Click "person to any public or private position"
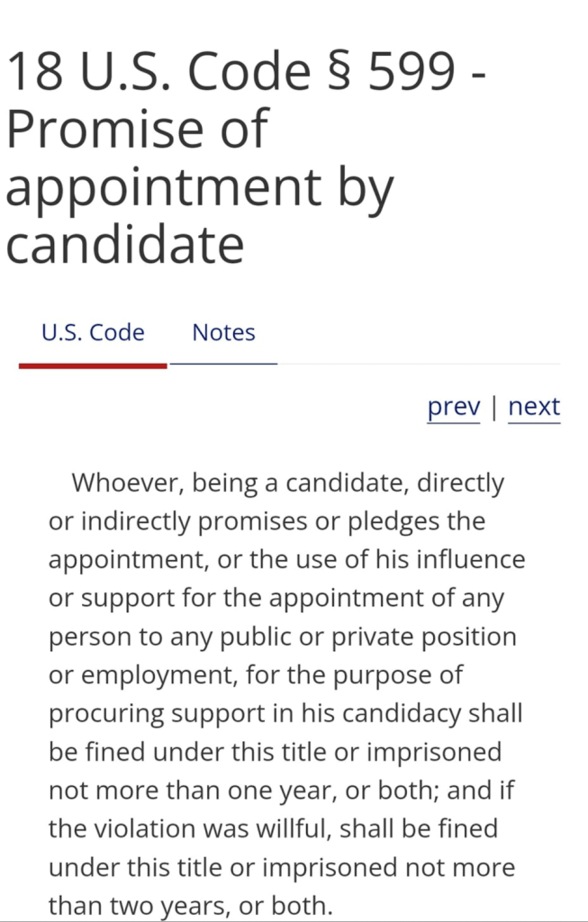Image resolution: width=588 pixels, height=922 pixels. coord(282,637)
